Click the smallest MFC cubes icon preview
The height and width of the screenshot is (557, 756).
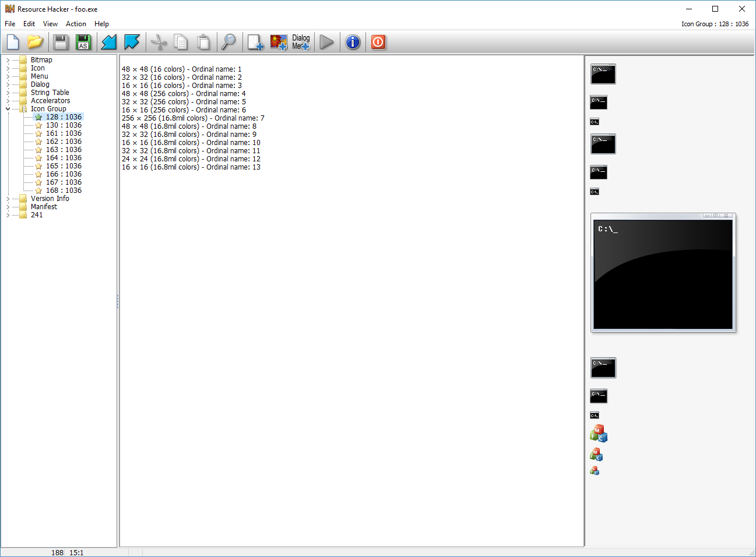[595, 471]
